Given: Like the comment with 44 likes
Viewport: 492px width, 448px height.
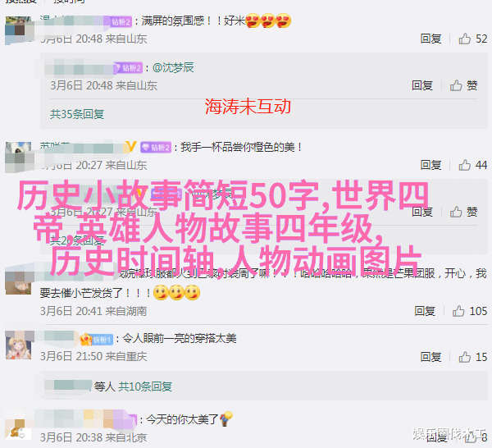Looking at the screenshot, I should click(464, 165).
